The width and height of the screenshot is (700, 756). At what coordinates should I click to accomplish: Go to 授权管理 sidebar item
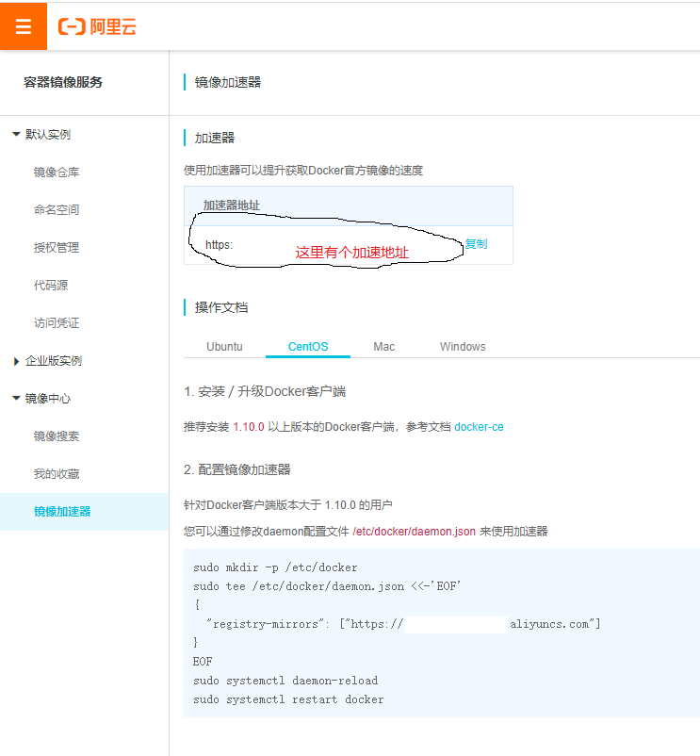click(57, 247)
